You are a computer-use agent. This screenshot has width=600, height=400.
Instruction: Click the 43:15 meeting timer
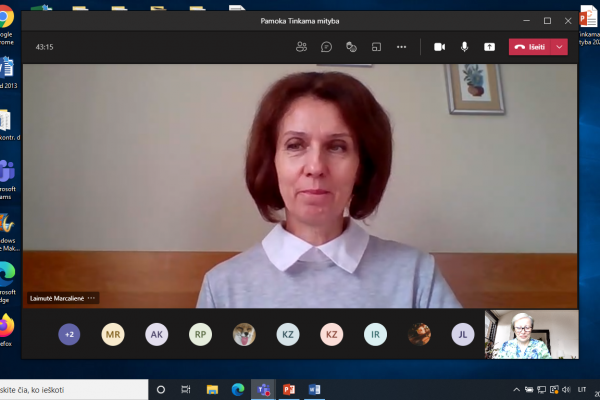[44, 47]
